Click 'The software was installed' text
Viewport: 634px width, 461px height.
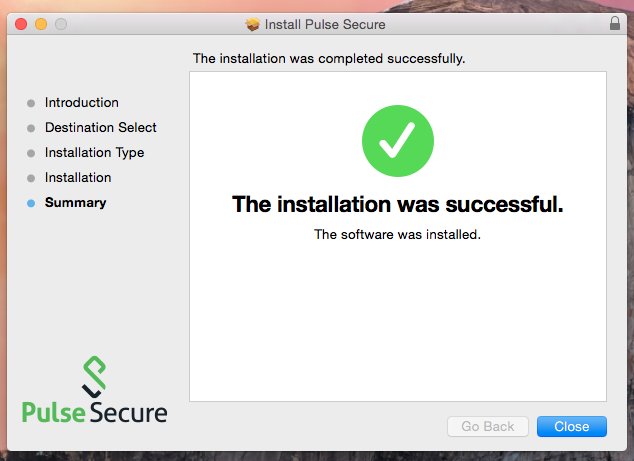click(397, 235)
